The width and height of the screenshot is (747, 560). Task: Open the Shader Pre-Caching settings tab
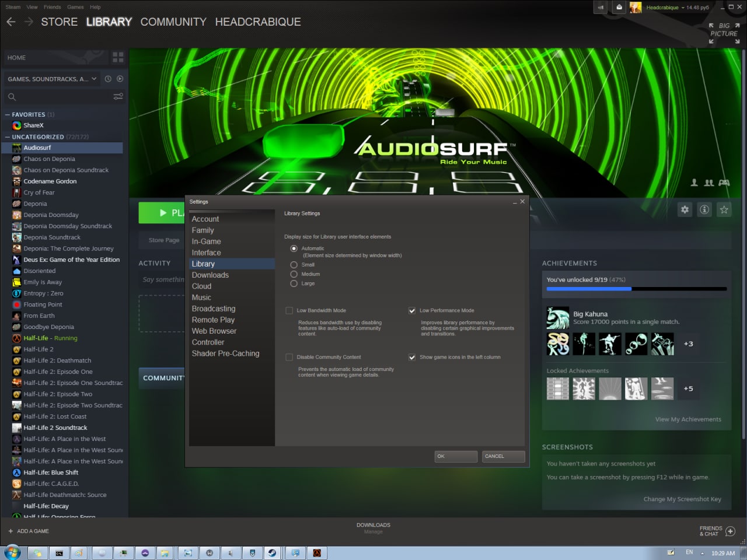point(226,353)
